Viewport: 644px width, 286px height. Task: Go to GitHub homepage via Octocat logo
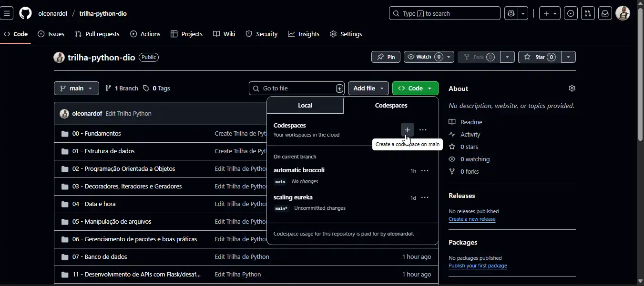click(x=25, y=13)
